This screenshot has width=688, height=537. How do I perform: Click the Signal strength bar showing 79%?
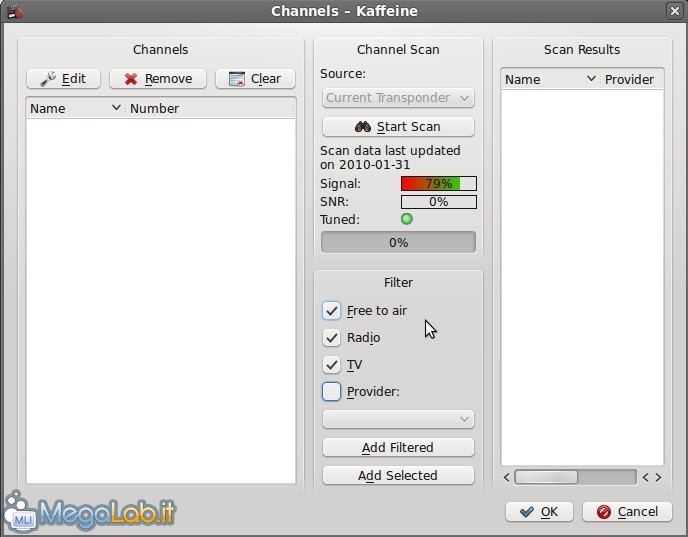point(439,183)
